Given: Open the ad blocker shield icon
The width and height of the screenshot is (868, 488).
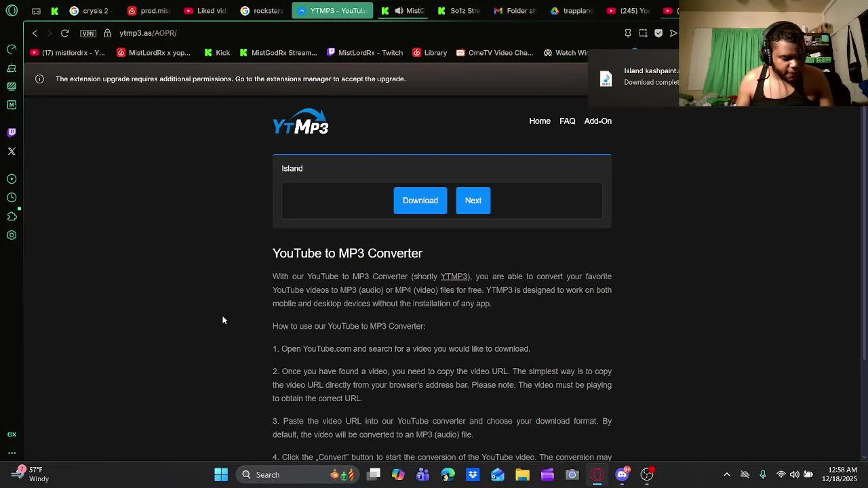Looking at the screenshot, I should coord(658,33).
